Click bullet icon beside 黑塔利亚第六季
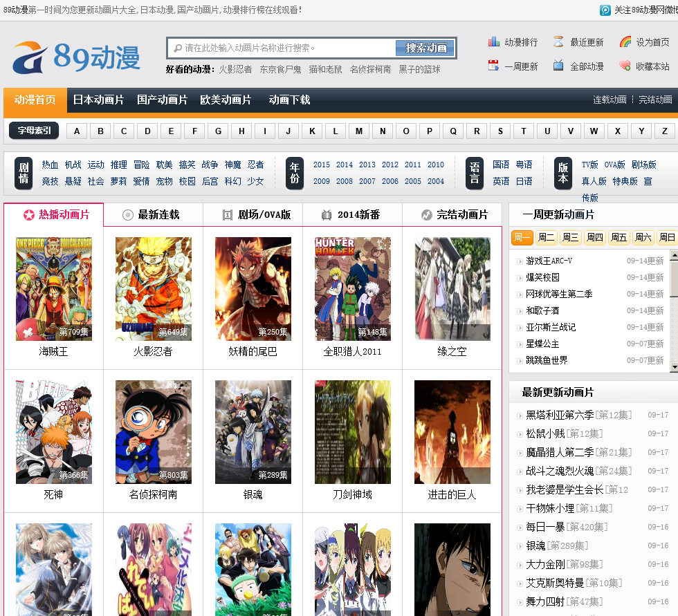 click(x=520, y=416)
